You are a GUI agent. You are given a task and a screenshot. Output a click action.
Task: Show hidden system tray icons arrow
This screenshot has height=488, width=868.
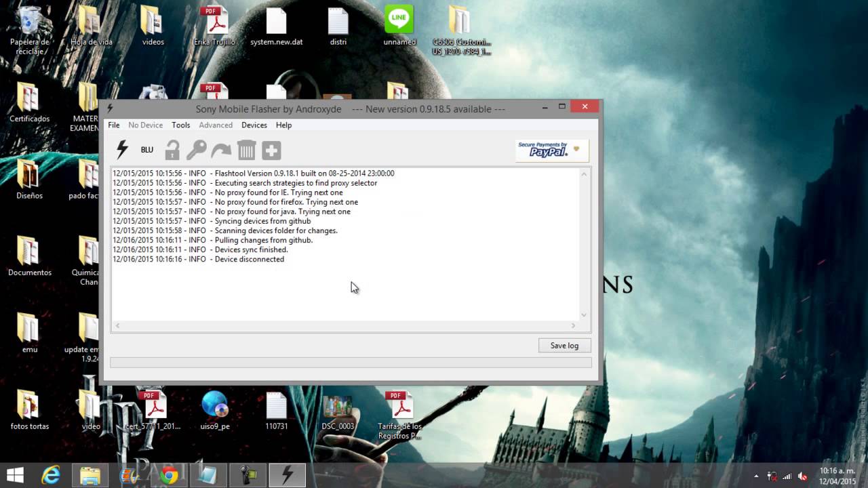click(x=756, y=476)
